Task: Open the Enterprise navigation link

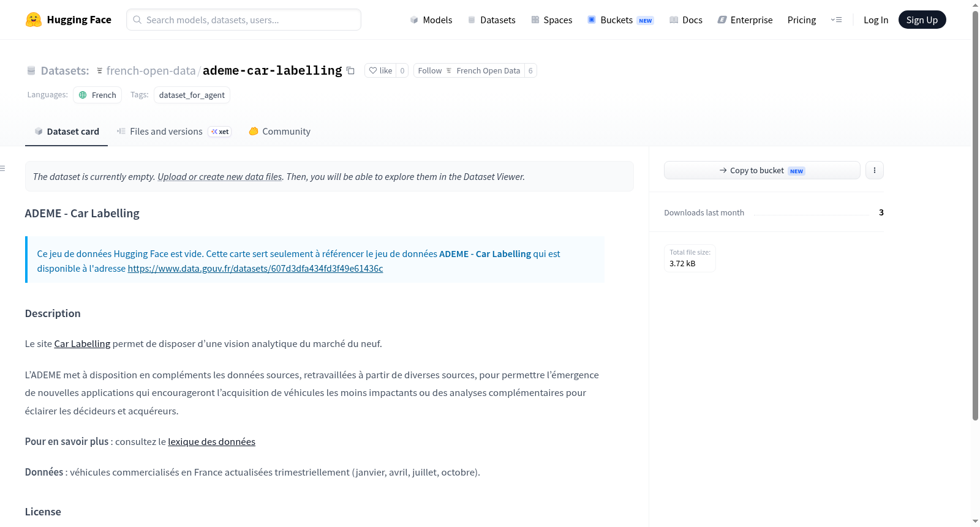Action: 745,20
